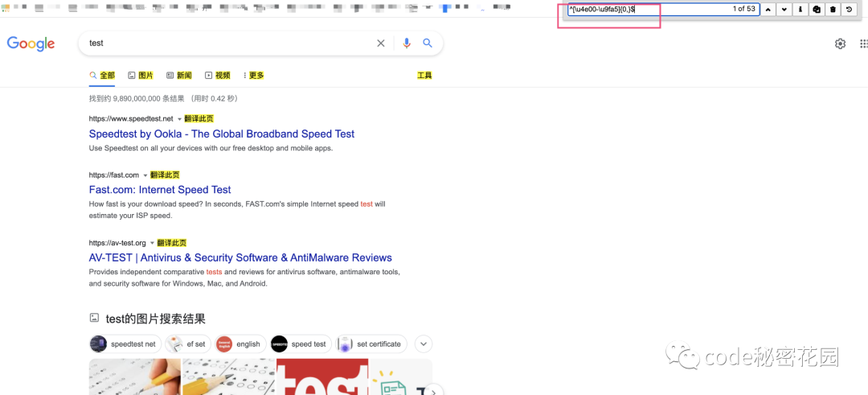
Task: Open the hand with pencil test thumbnail
Action: [x=134, y=376]
